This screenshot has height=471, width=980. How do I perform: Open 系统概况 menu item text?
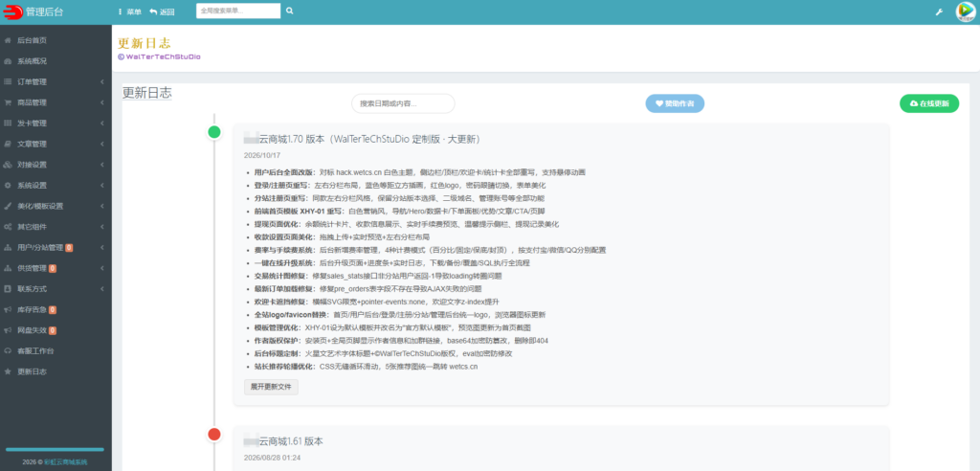[32, 61]
